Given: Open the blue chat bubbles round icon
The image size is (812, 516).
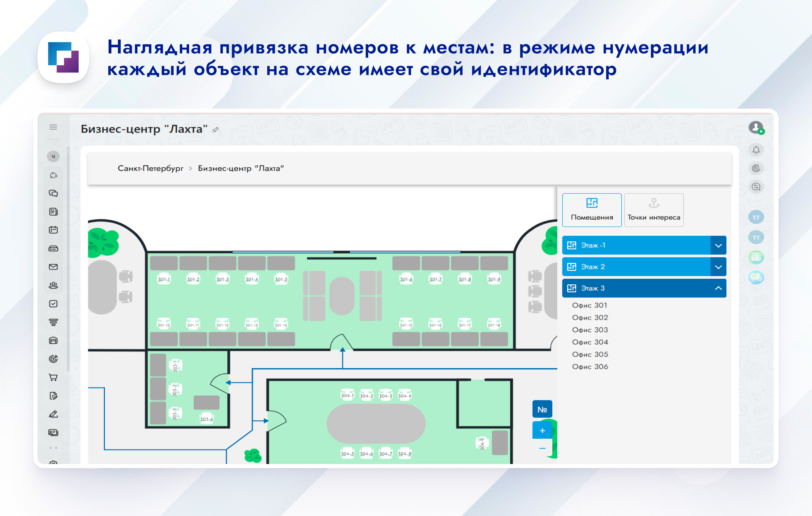Looking at the screenshot, I should click(756, 277).
